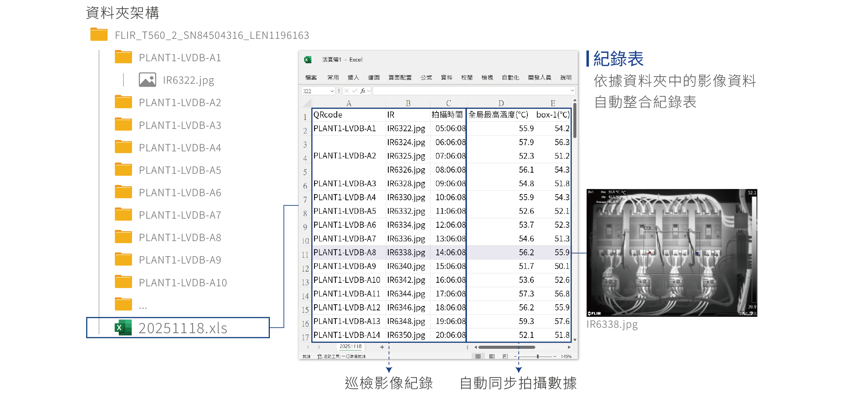The image size is (868, 394).
Task: Select cell PLANT1-LVDB-A8 in column A
Action: point(344,253)
